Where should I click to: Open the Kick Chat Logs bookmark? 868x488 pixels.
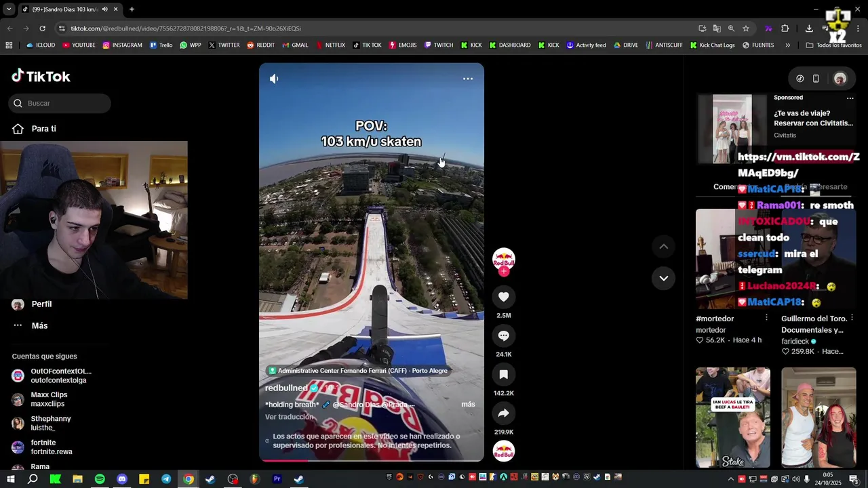pyautogui.click(x=712, y=45)
